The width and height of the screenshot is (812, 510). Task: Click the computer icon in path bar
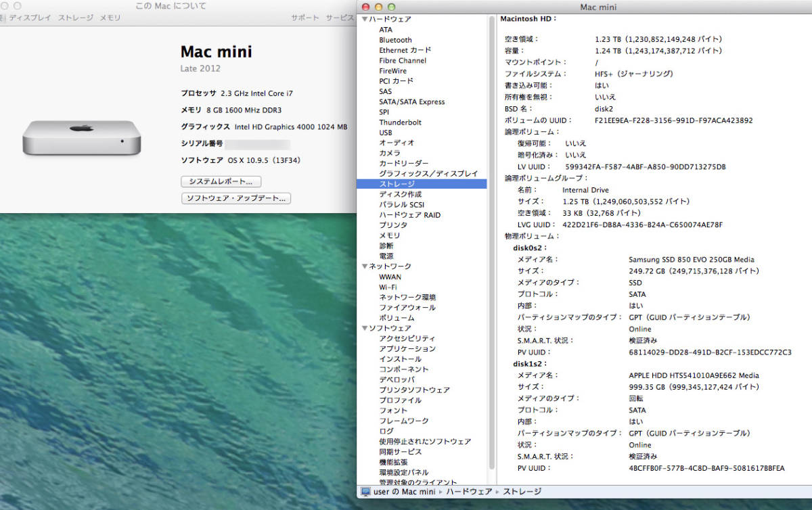365,492
